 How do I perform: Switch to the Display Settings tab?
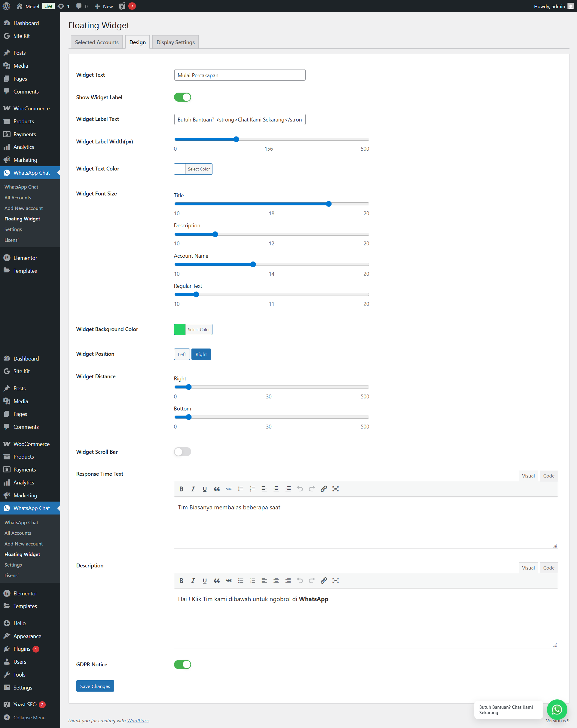(x=175, y=42)
